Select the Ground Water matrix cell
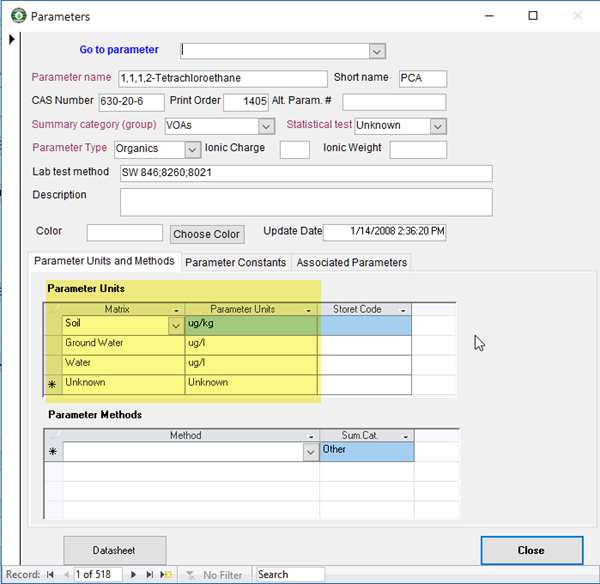The image size is (600, 584). [x=123, y=345]
